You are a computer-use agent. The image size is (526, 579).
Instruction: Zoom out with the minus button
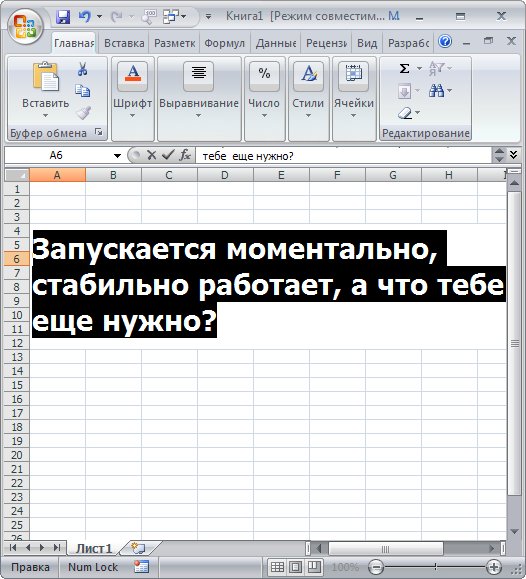(376, 567)
